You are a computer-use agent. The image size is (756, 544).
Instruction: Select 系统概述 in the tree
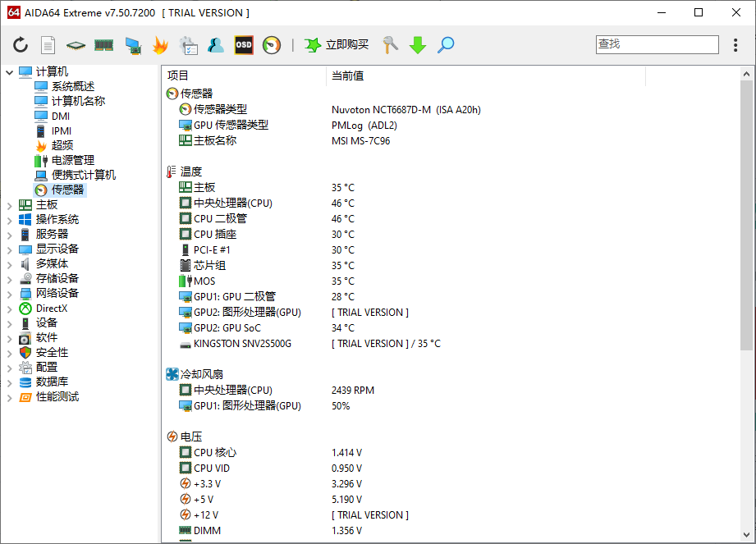[73, 86]
